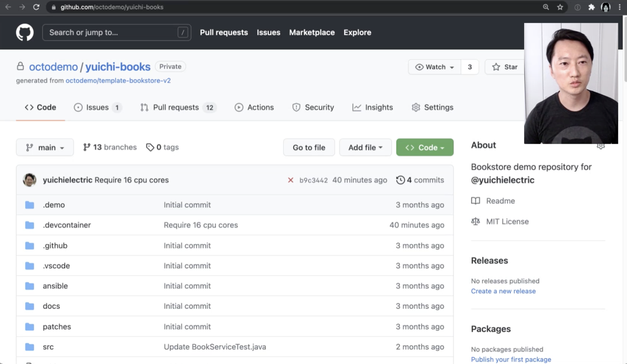The width and height of the screenshot is (627, 364).
Task: Click the yuichielectric avatar thumbnail
Action: coord(29,180)
